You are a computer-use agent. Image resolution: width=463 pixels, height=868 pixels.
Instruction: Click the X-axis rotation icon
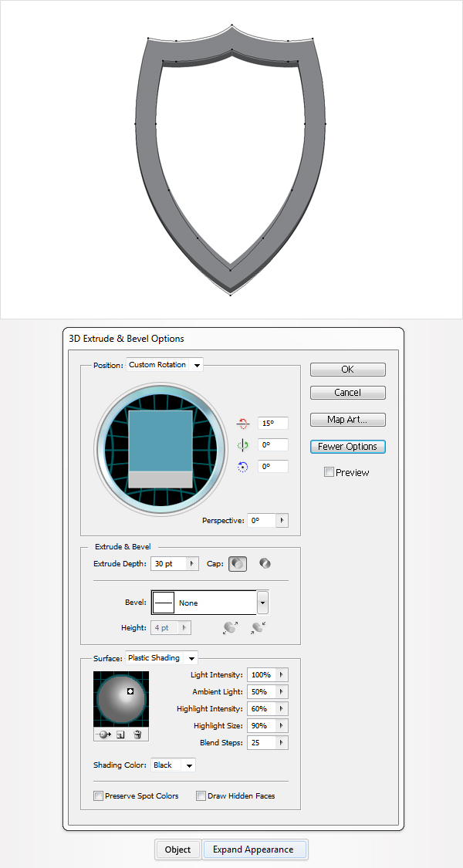point(242,424)
